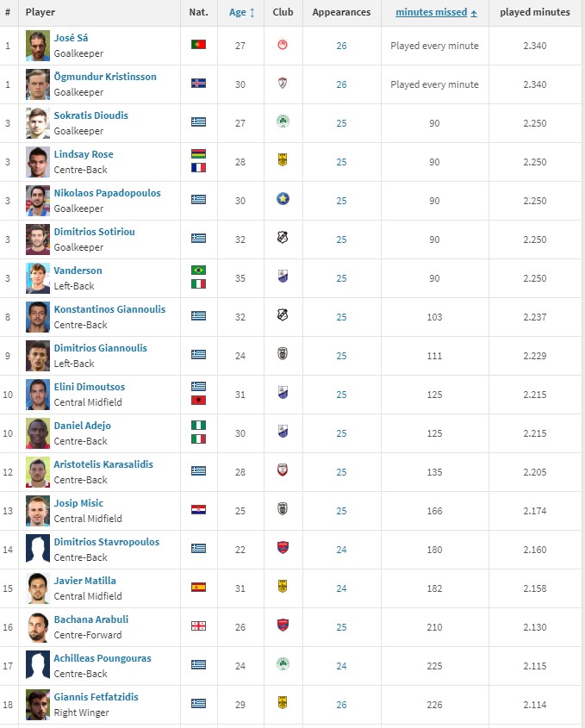Click Aristotelis Karasalidis's player photo

click(x=38, y=472)
